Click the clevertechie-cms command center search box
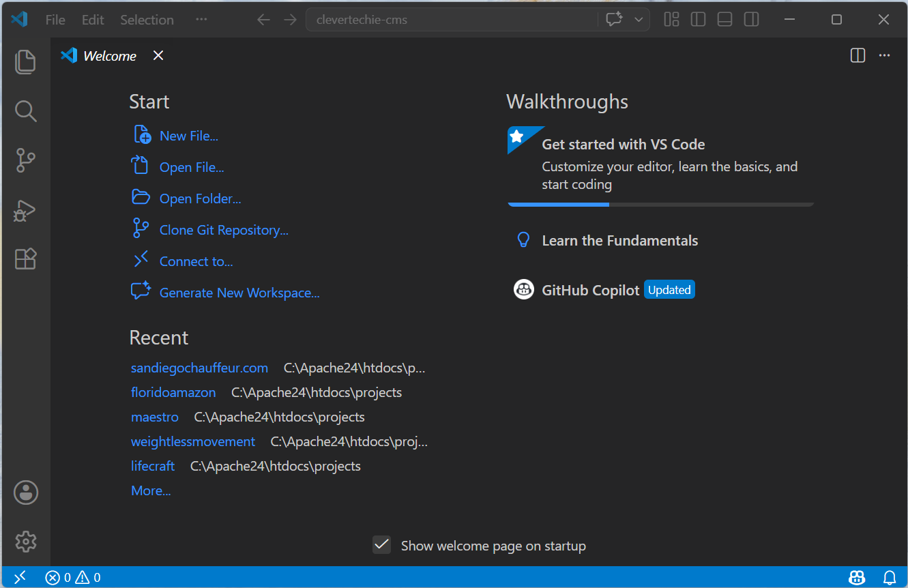 point(452,20)
